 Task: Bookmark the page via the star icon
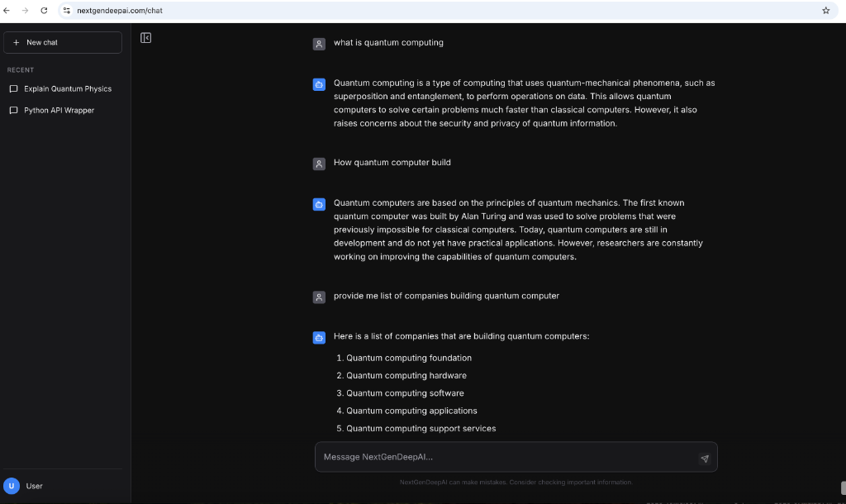click(x=825, y=11)
